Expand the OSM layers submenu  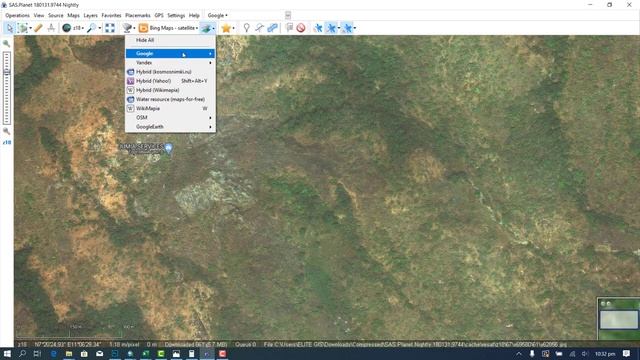170,118
